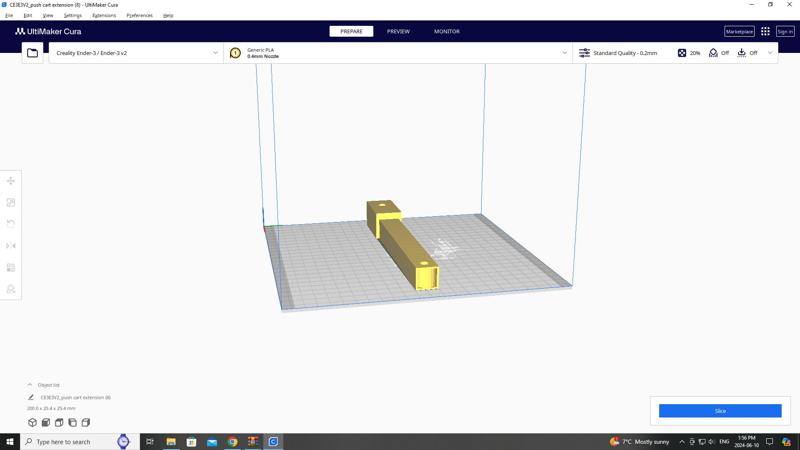This screenshot has width=800, height=450.
Task: Open the Settings menu
Action: coord(72,15)
